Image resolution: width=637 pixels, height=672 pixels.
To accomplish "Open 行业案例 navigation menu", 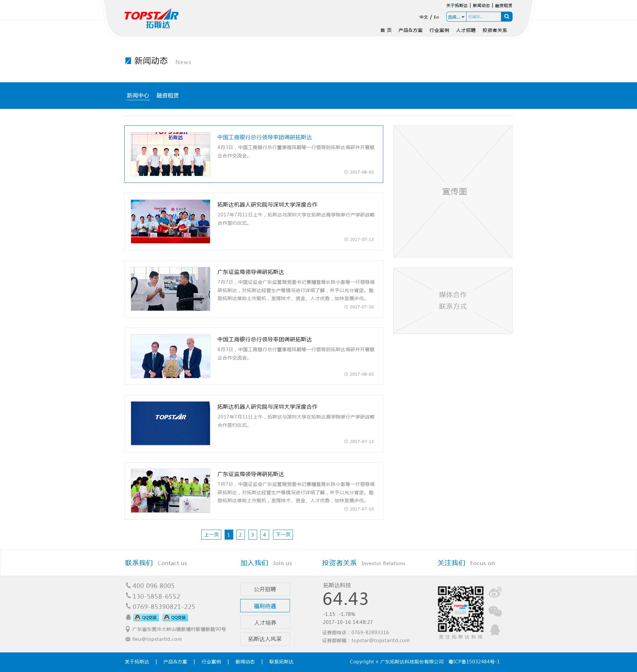I will (x=439, y=30).
